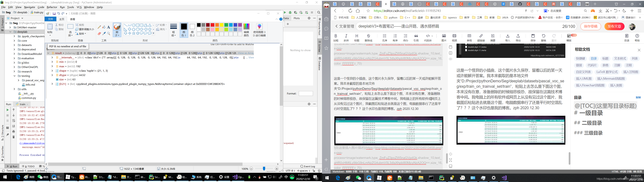This screenshot has height=182, width=644.
Task: Open the 旋转 rotate dropdown in Paint
Action: pos(81,34)
